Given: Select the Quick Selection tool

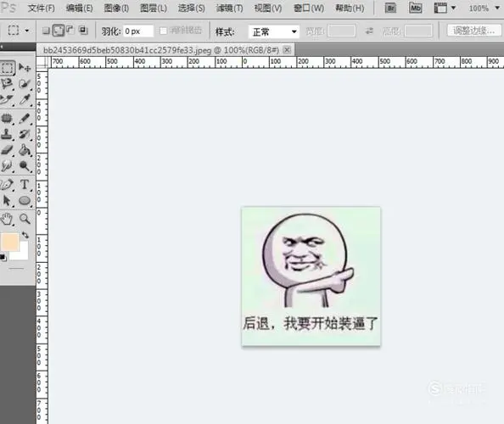Looking at the screenshot, I should [25, 84].
